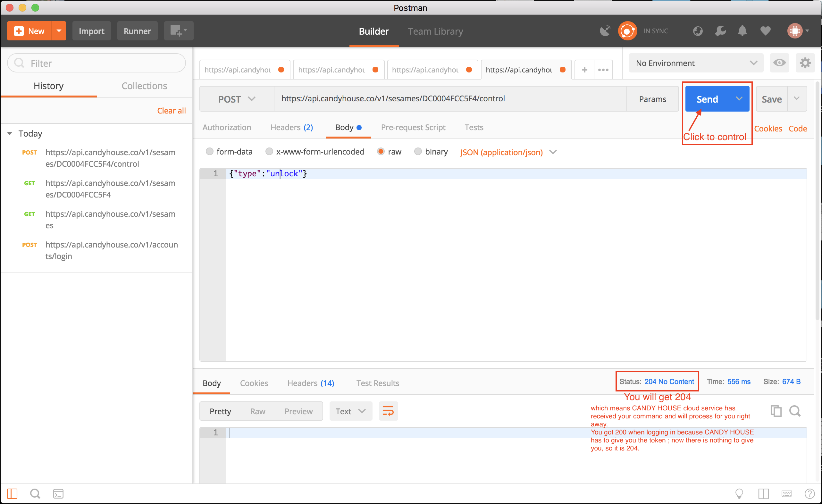Open the interceptor satellite icon
This screenshot has width=822, height=504.
click(x=605, y=31)
